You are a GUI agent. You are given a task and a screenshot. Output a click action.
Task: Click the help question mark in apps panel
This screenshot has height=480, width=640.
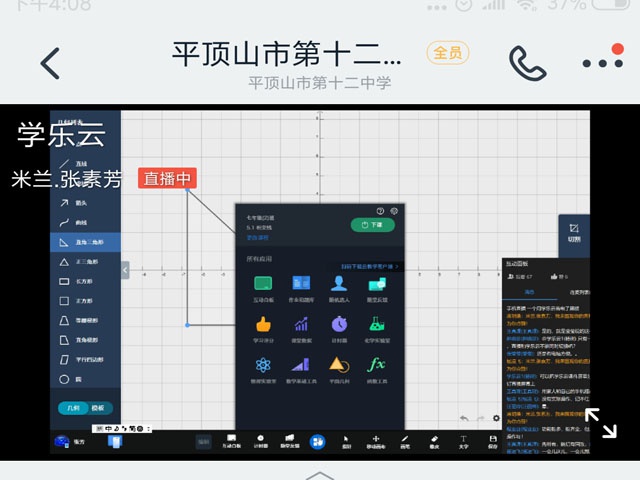tap(380, 211)
